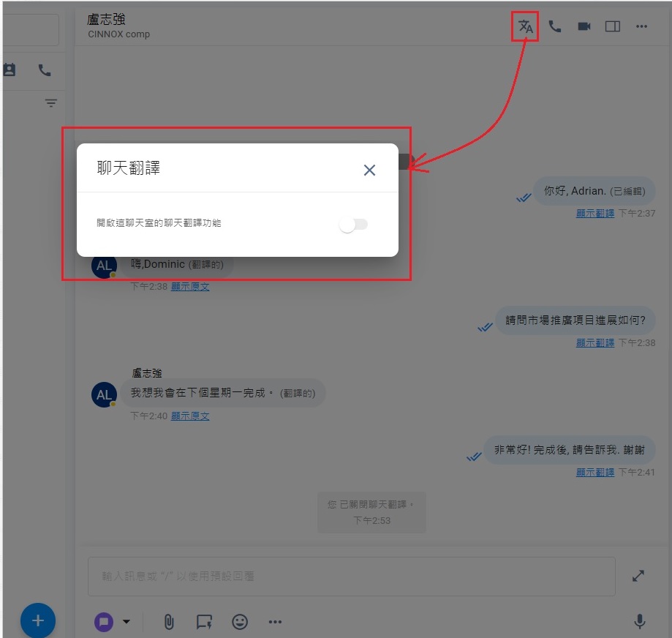The image size is (672, 638).
Task: Click the purple chat channel icon
Action: click(104, 622)
